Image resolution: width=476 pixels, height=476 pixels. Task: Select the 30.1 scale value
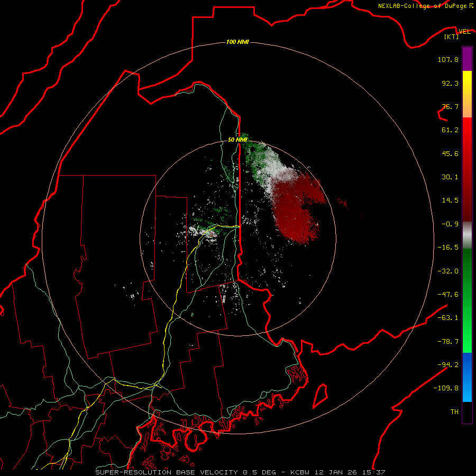click(450, 177)
